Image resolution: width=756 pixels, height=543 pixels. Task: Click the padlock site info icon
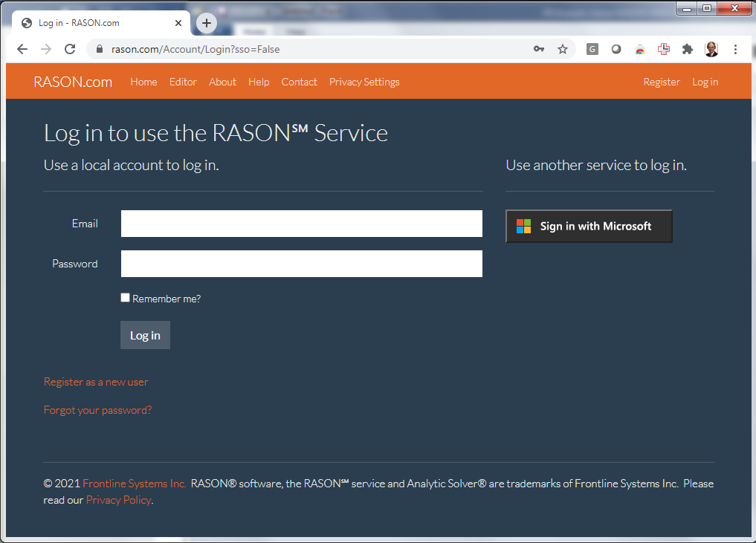[x=100, y=49]
